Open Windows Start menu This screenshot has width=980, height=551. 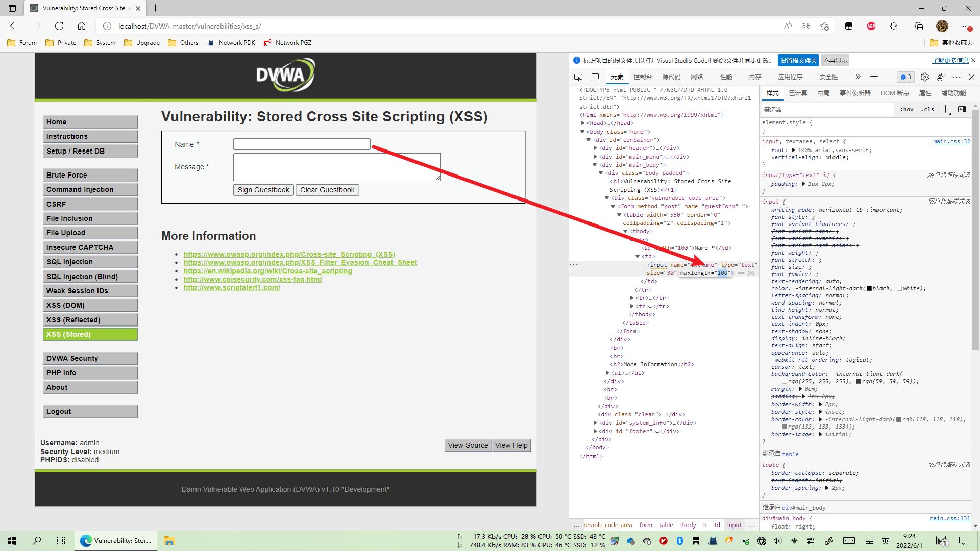click(12, 541)
